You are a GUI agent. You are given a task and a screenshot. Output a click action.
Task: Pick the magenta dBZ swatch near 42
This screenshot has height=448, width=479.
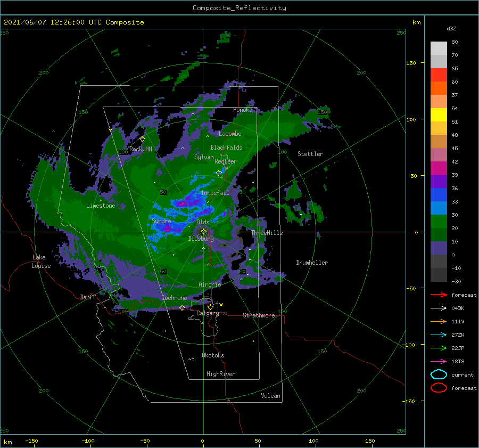coord(439,168)
